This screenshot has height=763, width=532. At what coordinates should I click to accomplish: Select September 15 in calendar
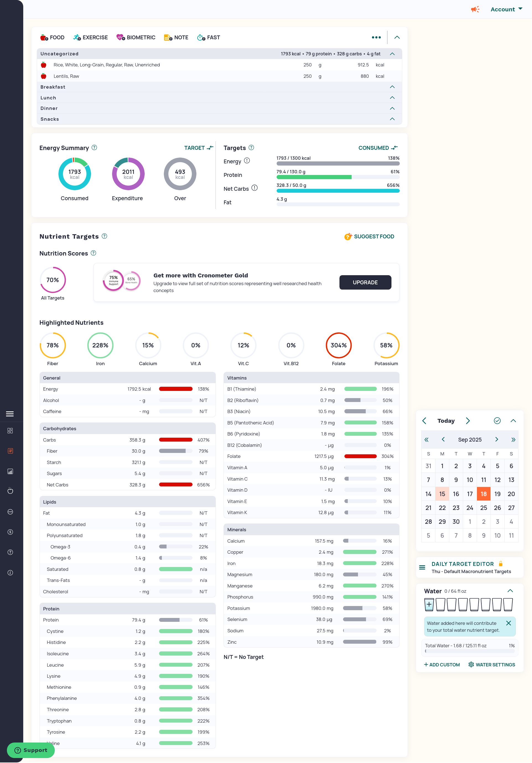click(x=442, y=494)
